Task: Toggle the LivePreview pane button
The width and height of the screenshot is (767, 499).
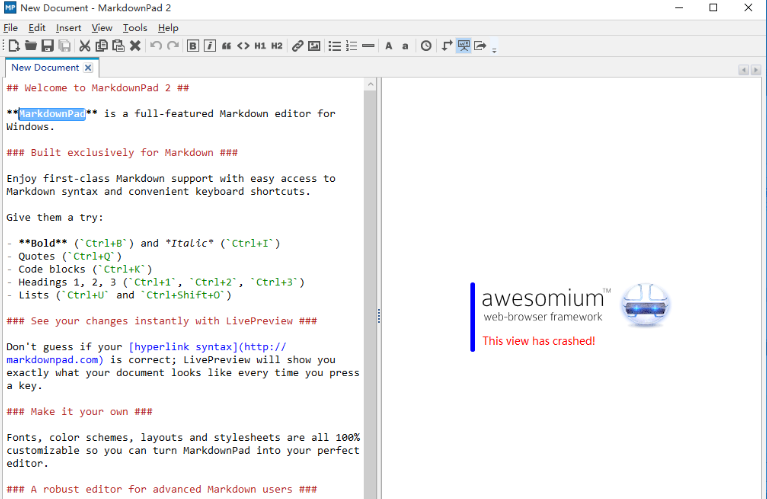Action: pyautogui.click(x=463, y=46)
